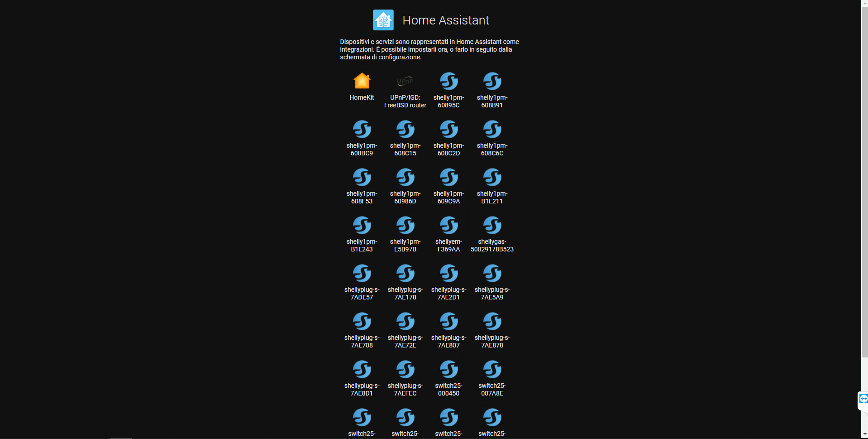This screenshot has width=868, height=439.
Task: Open shellyplug-s-7AE5A9 icon
Action: (492, 273)
